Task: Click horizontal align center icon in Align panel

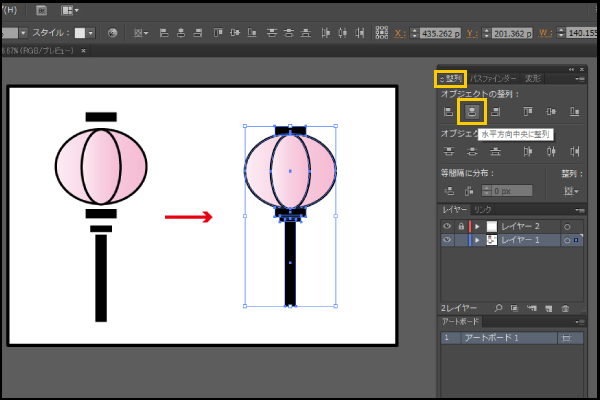Action: (x=470, y=112)
